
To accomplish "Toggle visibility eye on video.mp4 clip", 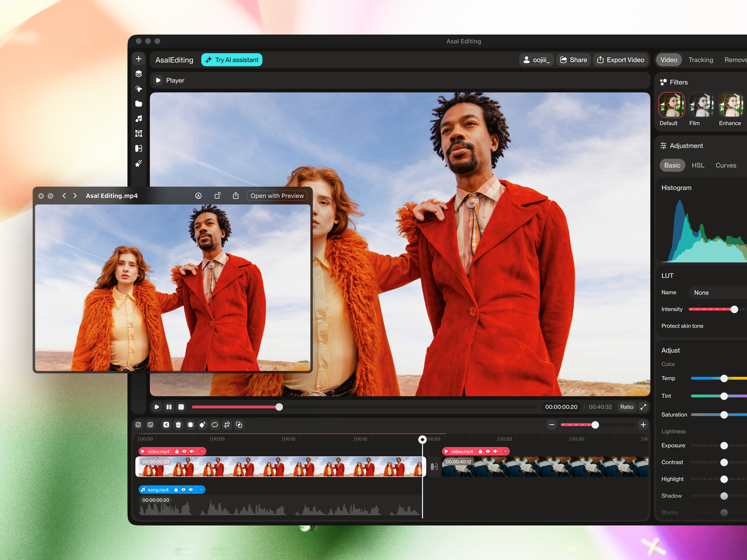I will click(x=184, y=451).
